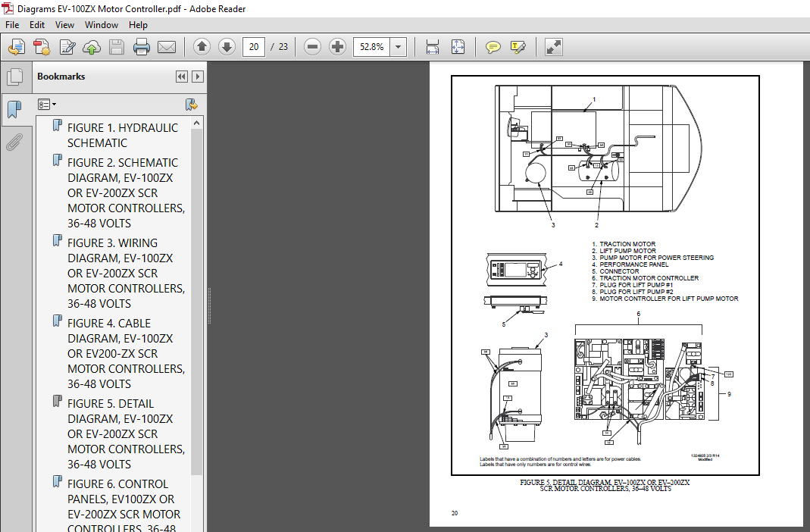
Task: Click the bookmarks panel vertical scrollbar thumb
Action: coord(196,302)
